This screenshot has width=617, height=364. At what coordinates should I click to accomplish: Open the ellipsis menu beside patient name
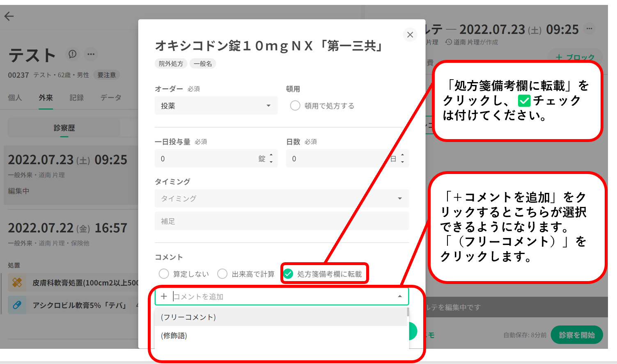click(x=91, y=54)
